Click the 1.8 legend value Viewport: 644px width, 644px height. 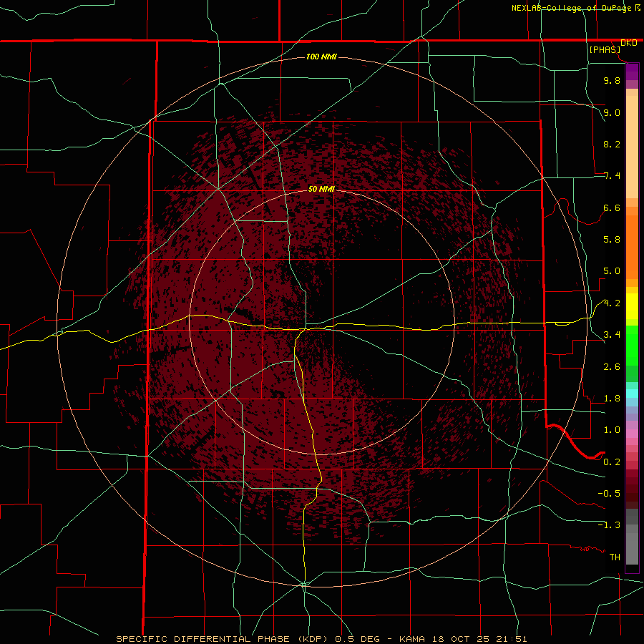[612, 399]
